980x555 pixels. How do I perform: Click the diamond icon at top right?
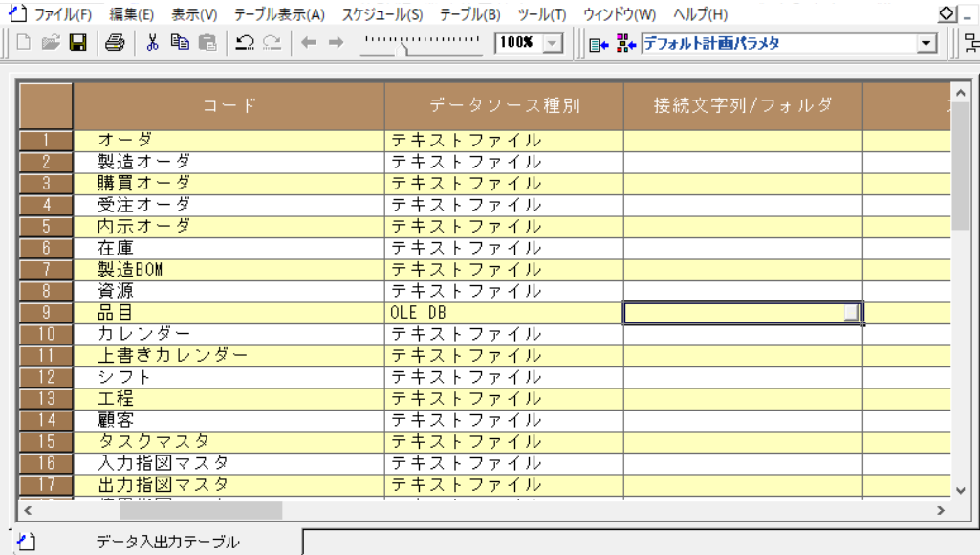[x=947, y=13]
